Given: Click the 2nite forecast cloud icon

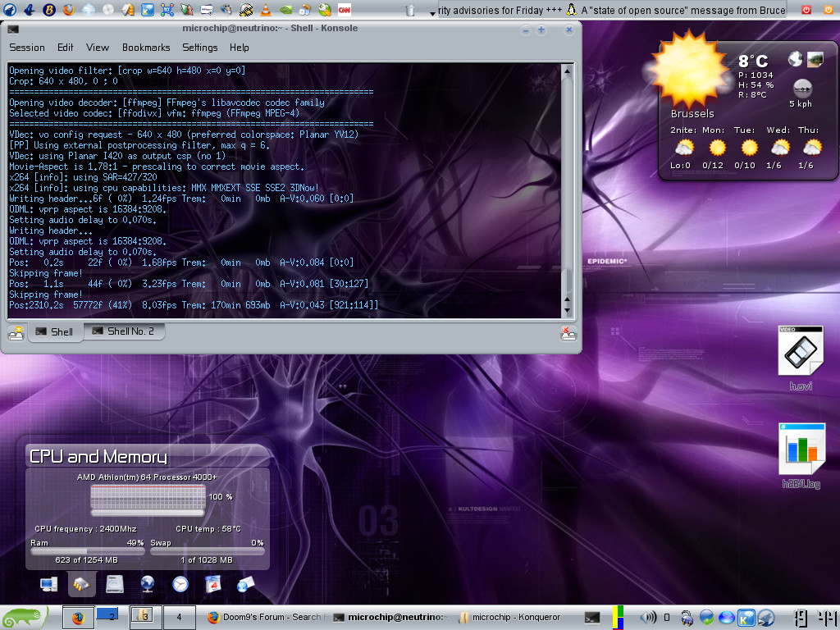Looking at the screenshot, I should pyautogui.click(x=683, y=148).
